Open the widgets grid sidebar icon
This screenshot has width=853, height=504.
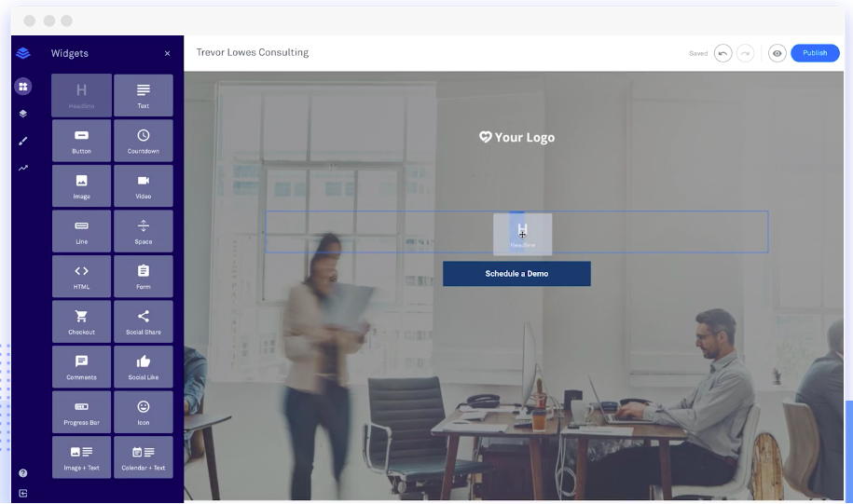click(23, 87)
